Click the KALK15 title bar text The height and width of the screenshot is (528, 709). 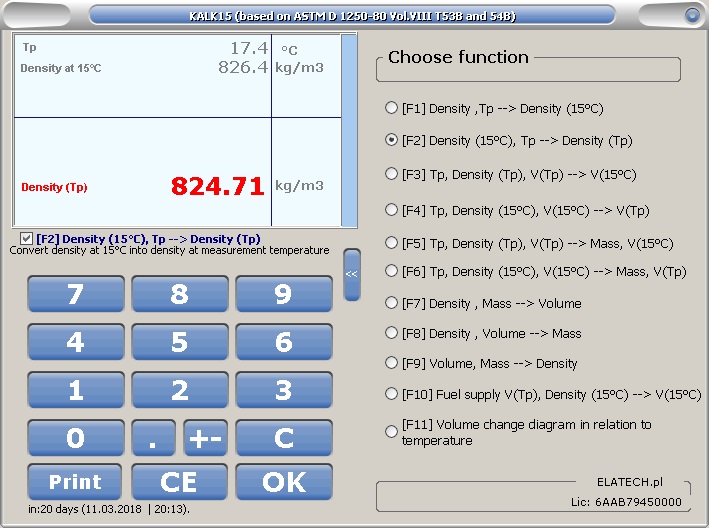[352, 16]
